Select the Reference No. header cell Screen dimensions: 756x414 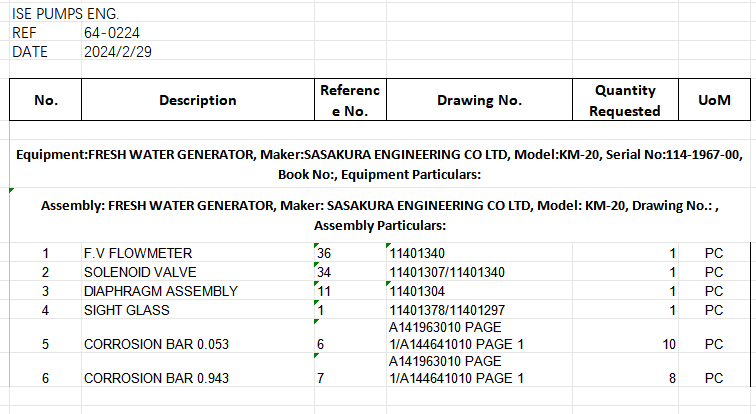click(351, 100)
